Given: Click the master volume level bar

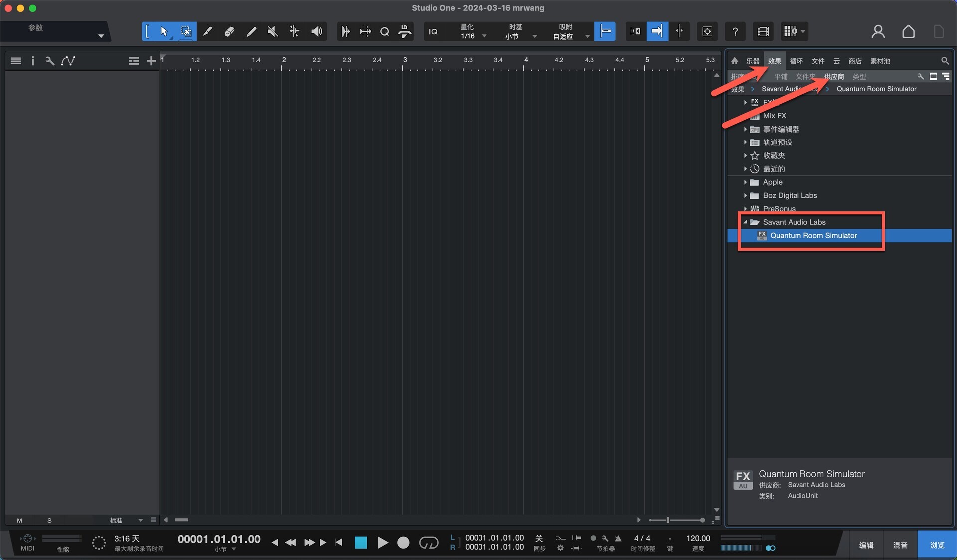Looking at the screenshot, I should [741, 548].
